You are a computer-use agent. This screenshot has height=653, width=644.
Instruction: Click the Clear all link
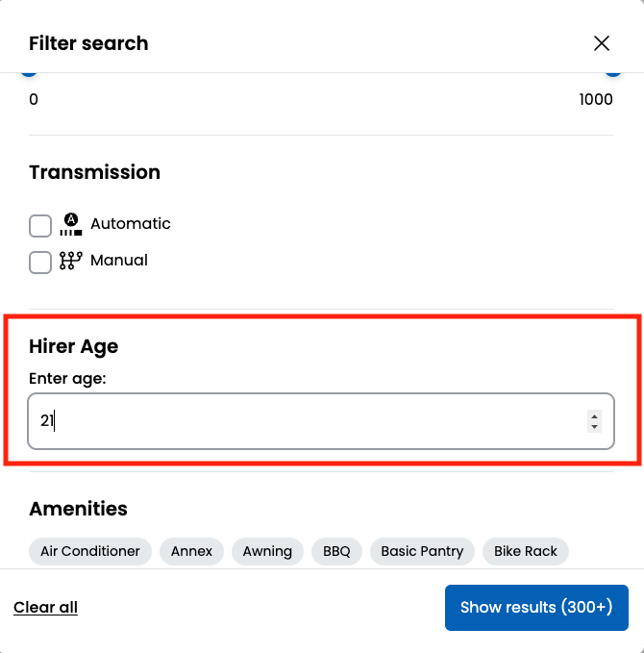(x=45, y=607)
